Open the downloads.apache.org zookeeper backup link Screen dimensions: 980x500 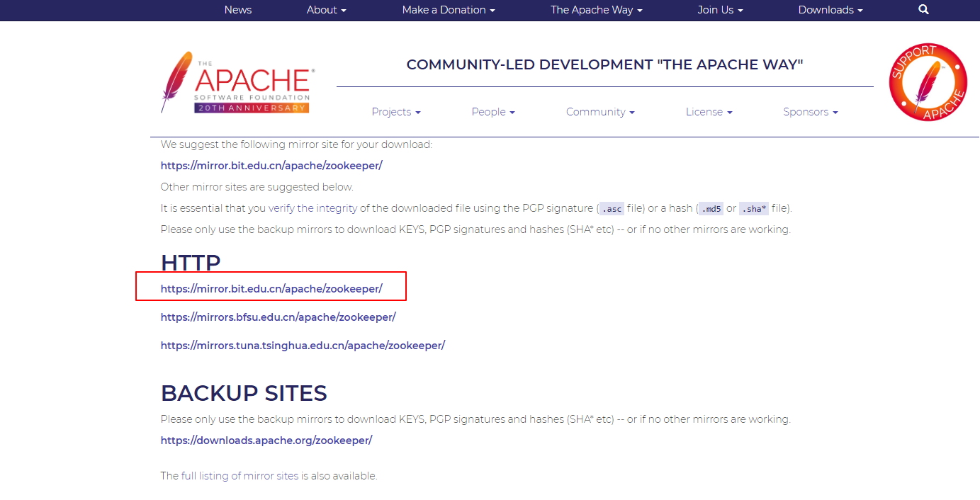pos(266,441)
